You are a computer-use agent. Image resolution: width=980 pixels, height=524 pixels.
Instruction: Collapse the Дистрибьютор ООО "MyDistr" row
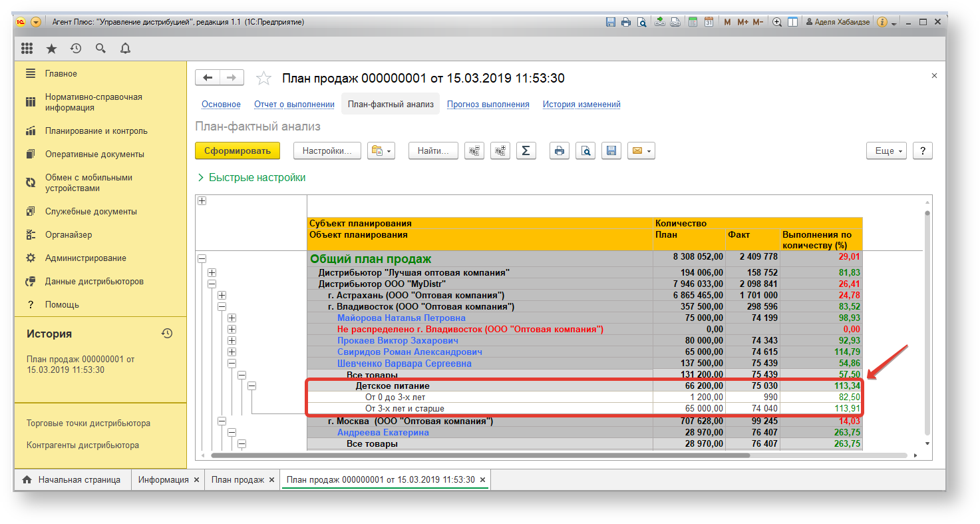(212, 284)
